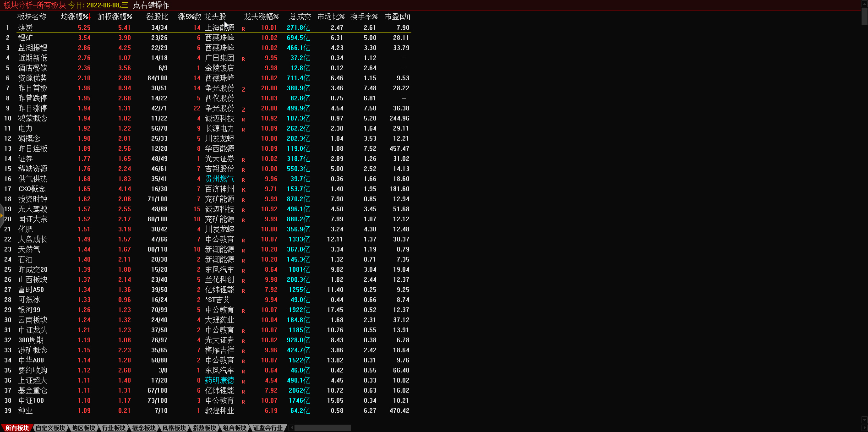Click the Z marker beside 争光股份 in row 7

pyautogui.click(x=243, y=89)
